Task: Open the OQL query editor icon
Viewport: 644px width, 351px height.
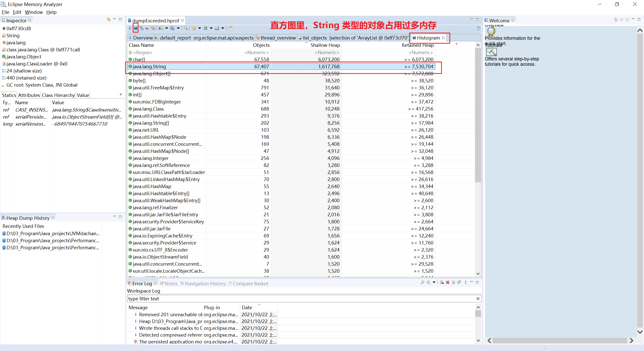Action: click(x=147, y=28)
